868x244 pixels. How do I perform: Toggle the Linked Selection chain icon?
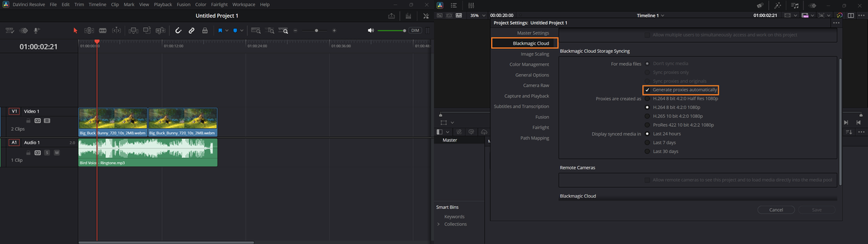pos(192,30)
